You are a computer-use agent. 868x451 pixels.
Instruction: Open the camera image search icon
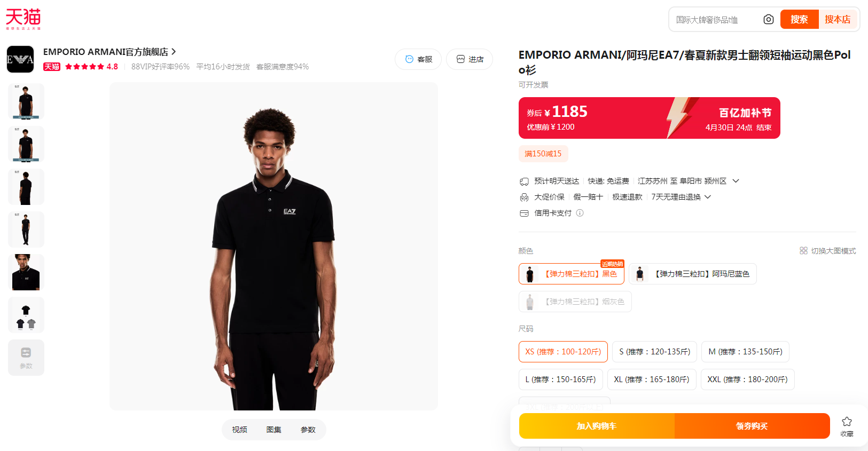pyautogui.click(x=768, y=20)
